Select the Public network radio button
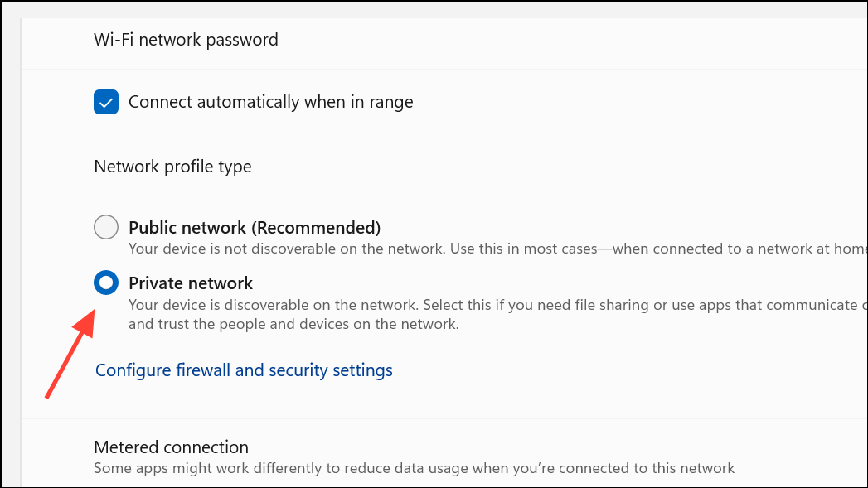868x488 pixels. point(106,227)
